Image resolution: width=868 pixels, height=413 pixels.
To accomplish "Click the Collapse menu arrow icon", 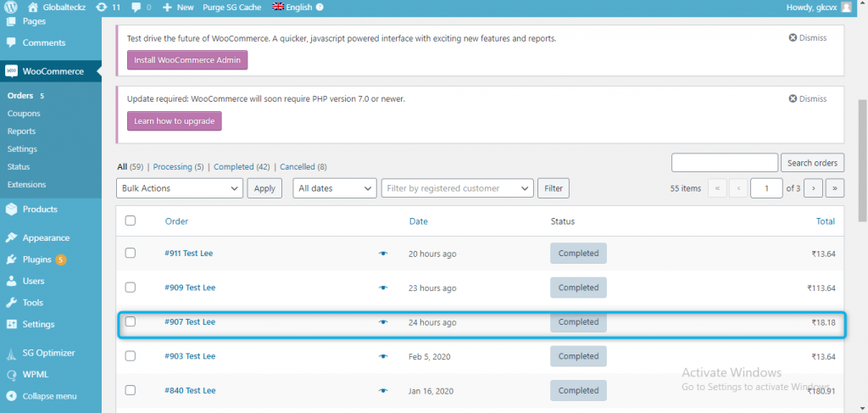I will click(11, 396).
